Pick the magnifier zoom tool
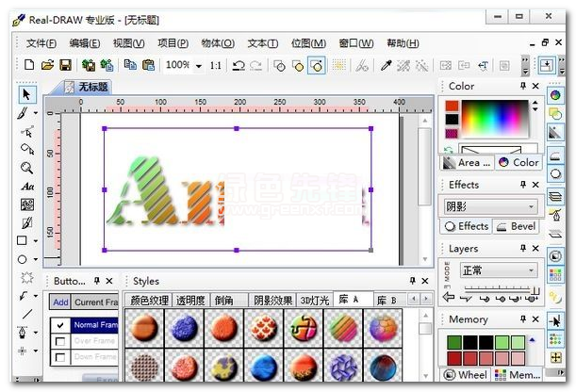Screen dimensions: 576x392 [27, 168]
